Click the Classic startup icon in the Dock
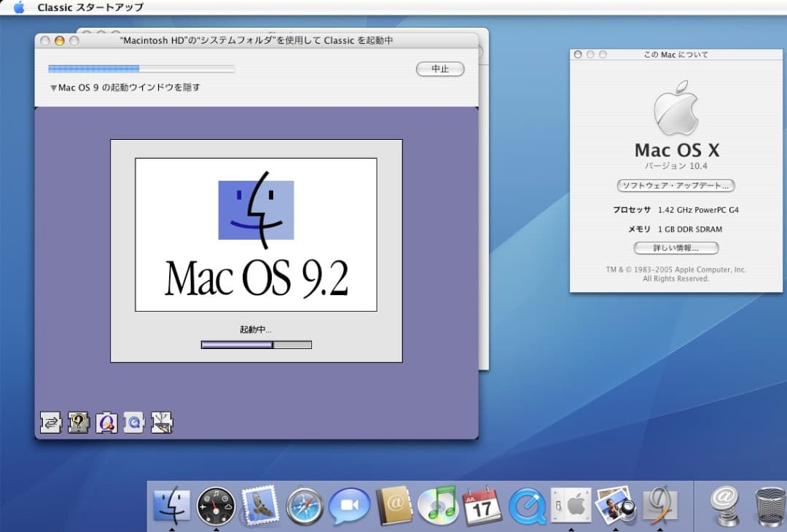The width and height of the screenshot is (787, 532). coord(660,505)
